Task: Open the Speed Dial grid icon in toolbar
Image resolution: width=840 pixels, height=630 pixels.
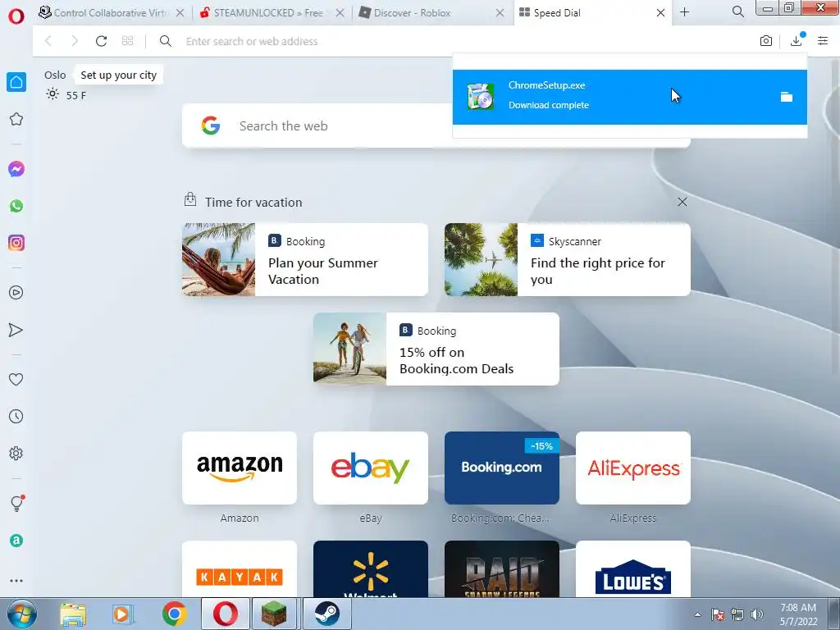Action: (127, 41)
